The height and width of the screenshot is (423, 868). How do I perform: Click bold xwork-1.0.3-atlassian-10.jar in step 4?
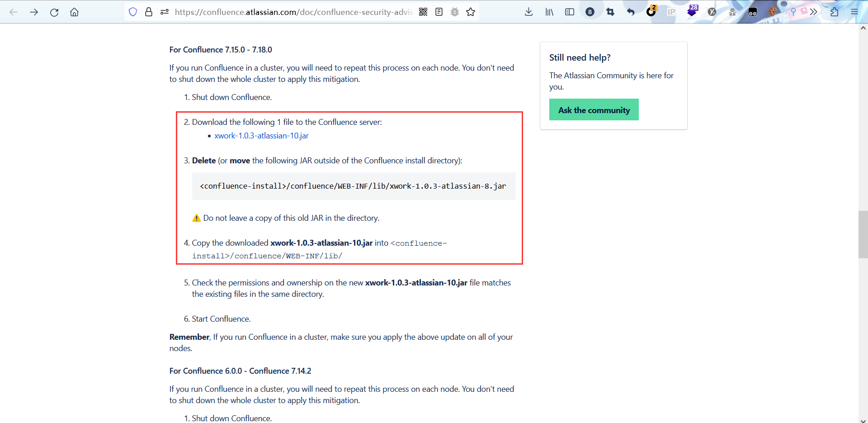click(321, 243)
